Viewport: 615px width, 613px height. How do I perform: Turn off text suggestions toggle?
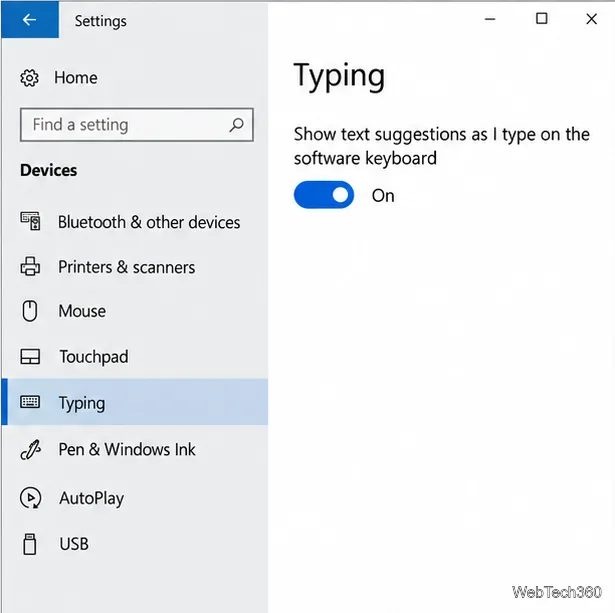coord(324,195)
